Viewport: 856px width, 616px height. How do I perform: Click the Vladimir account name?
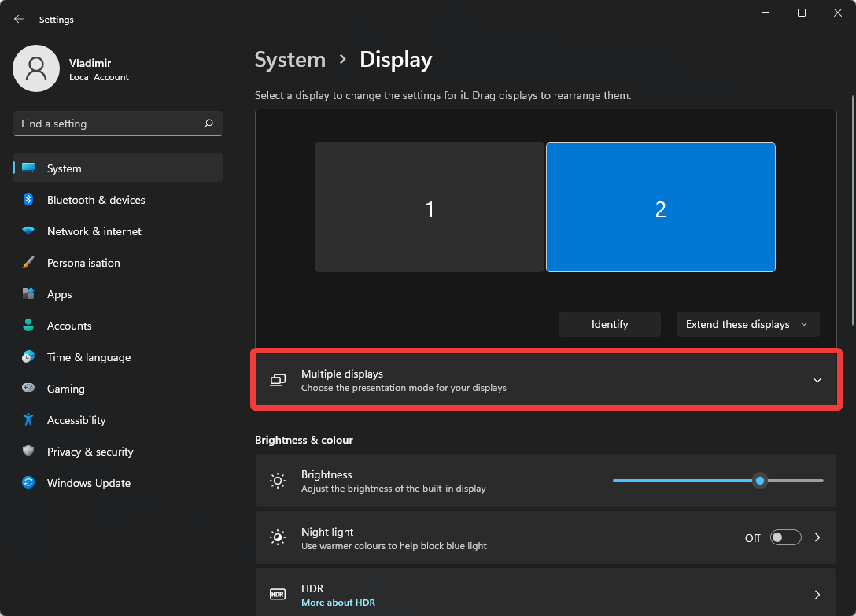point(90,63)
